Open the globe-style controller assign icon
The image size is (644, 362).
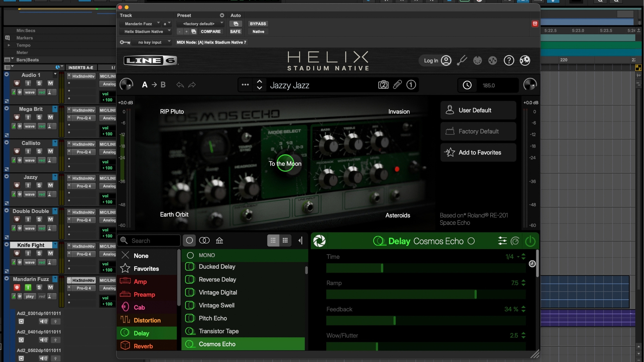tap(492, 61)
